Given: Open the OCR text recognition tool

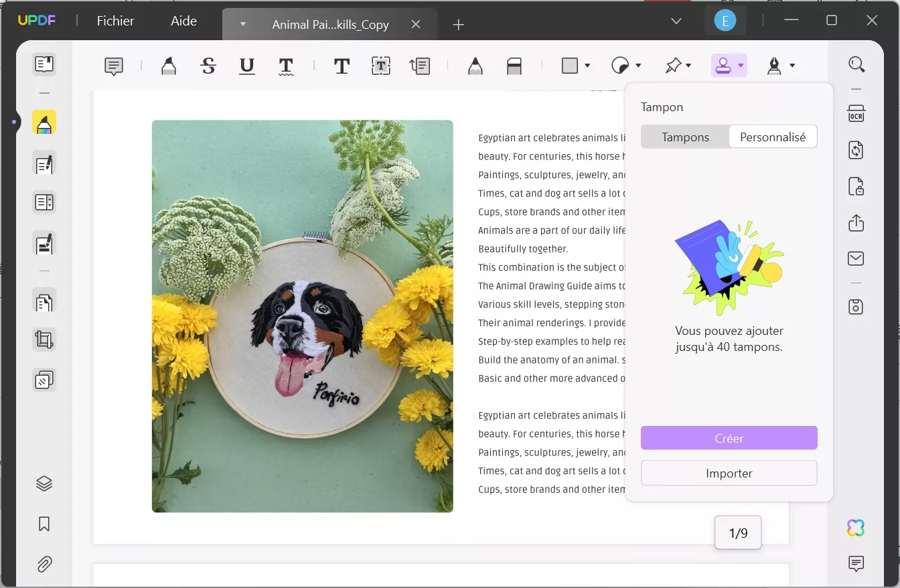Looking at the screenshot, I should (856, 113).
